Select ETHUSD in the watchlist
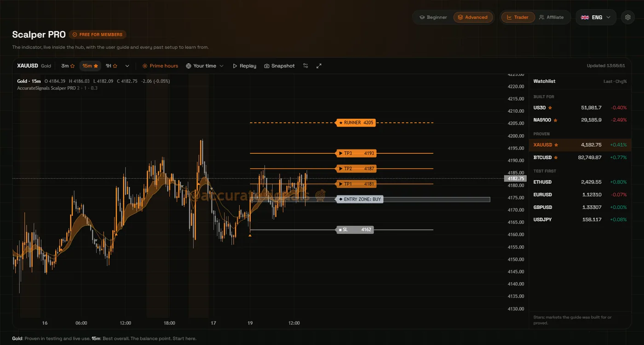Viewport: 644px width, 345px height. [x=580, y=182]
